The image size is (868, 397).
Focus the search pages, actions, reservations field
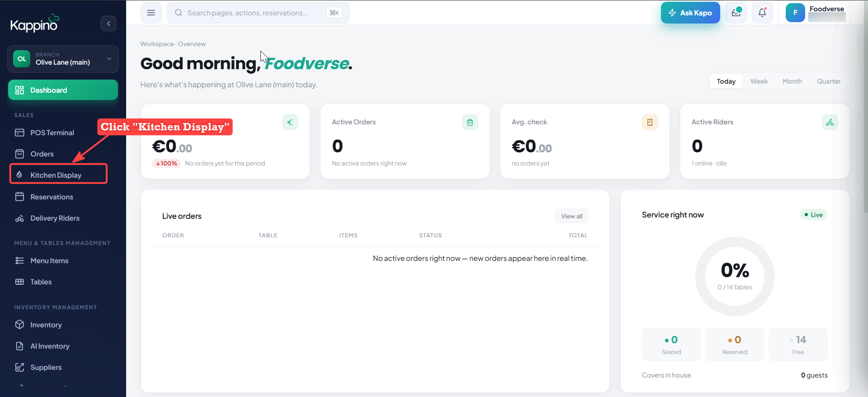tap(258, 13)
